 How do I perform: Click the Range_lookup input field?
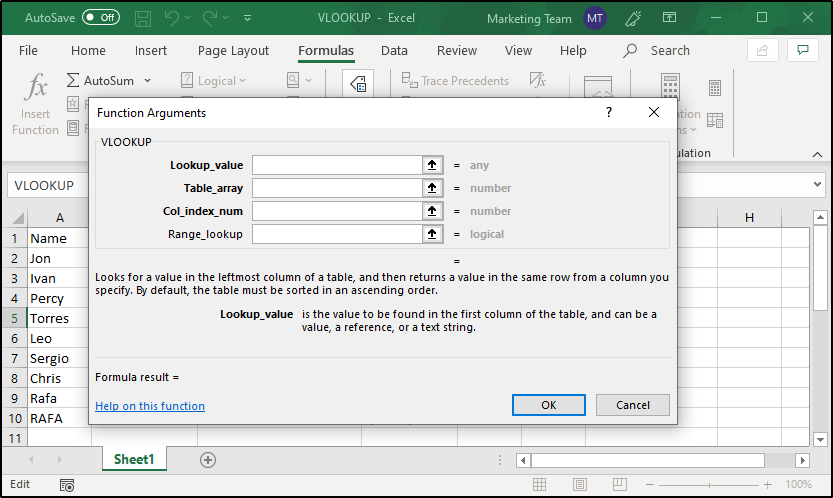(337, 234)
